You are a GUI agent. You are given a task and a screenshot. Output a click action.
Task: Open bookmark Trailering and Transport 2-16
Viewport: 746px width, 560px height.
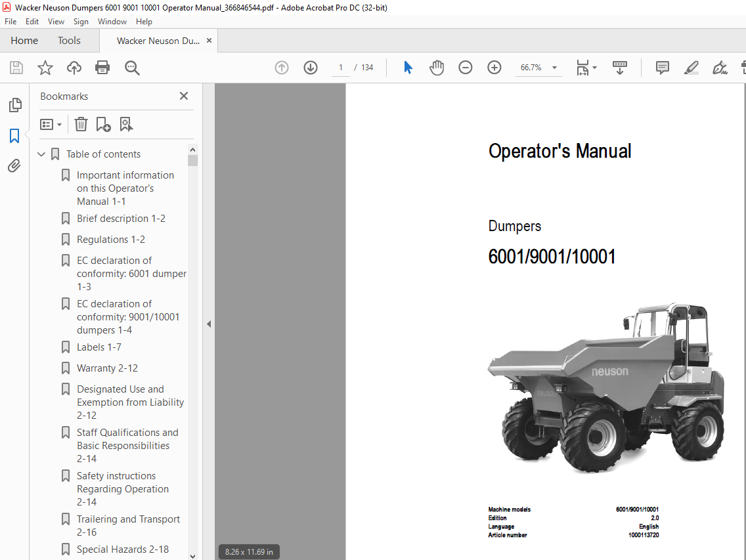128,525
